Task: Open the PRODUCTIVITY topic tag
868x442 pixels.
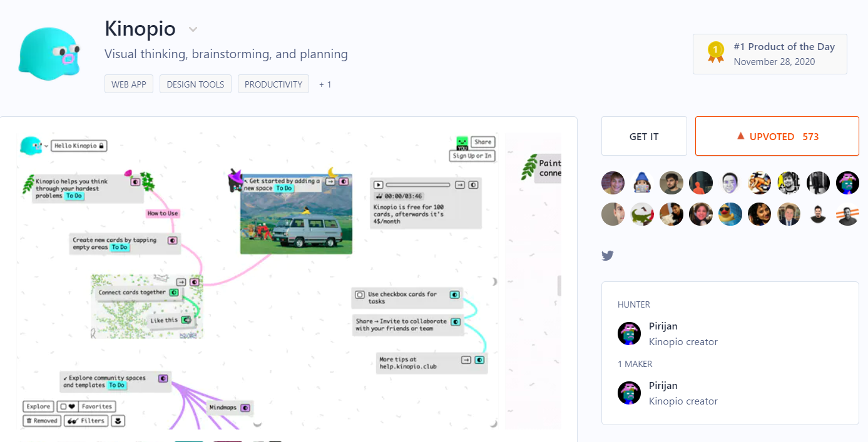Action: tap(273, 84)
